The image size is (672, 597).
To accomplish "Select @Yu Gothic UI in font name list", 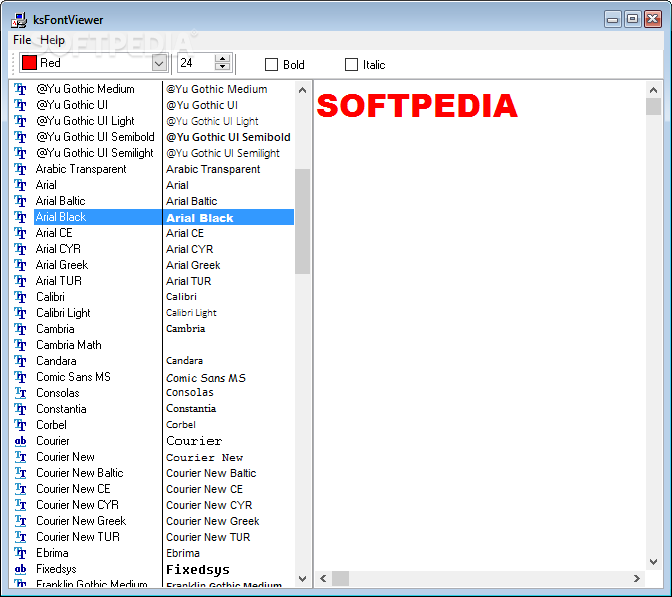I will click(72, 105).
